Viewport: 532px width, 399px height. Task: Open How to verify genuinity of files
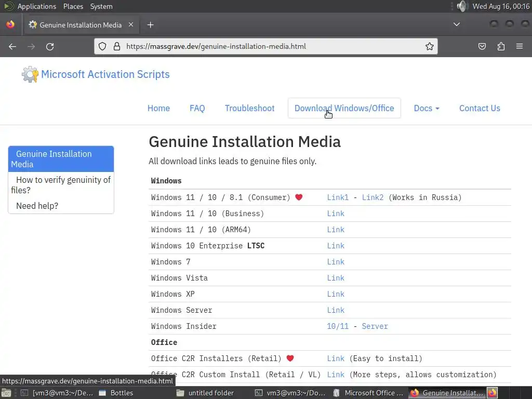[x=61, y=185]
